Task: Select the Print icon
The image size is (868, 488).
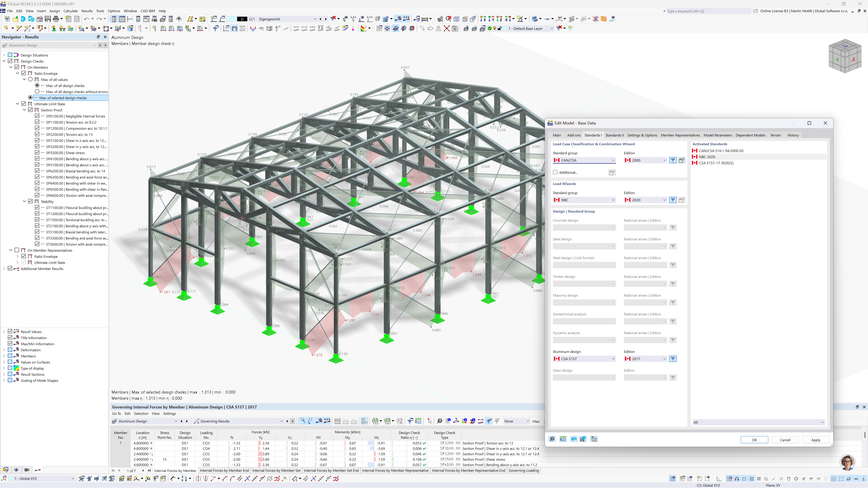Action: 56,19
